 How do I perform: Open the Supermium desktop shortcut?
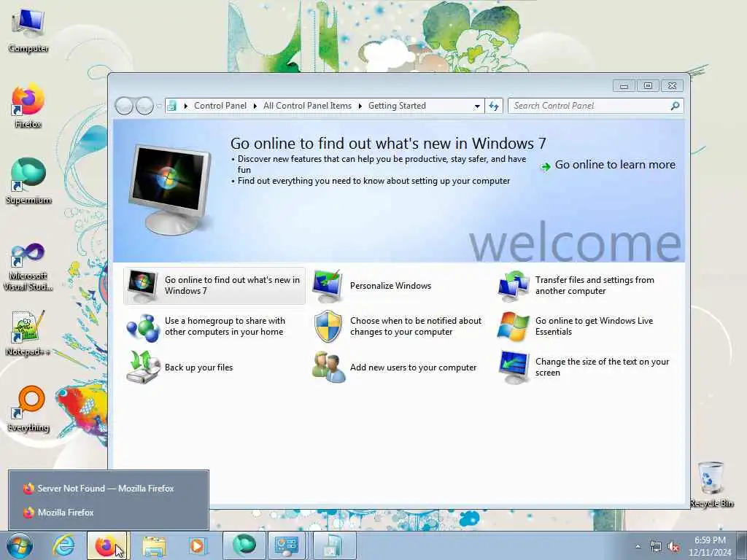click(28, 182)
